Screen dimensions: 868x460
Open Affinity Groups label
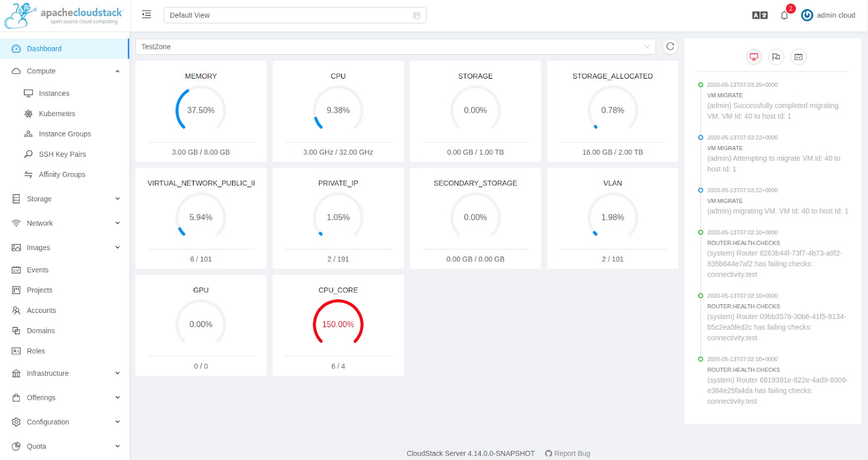(x=62, y=174)
